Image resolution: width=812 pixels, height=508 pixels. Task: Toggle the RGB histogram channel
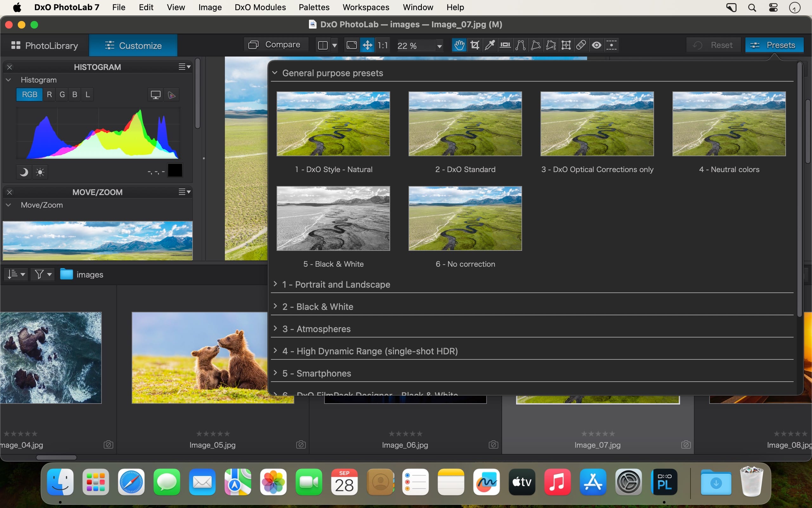[29, 95]
